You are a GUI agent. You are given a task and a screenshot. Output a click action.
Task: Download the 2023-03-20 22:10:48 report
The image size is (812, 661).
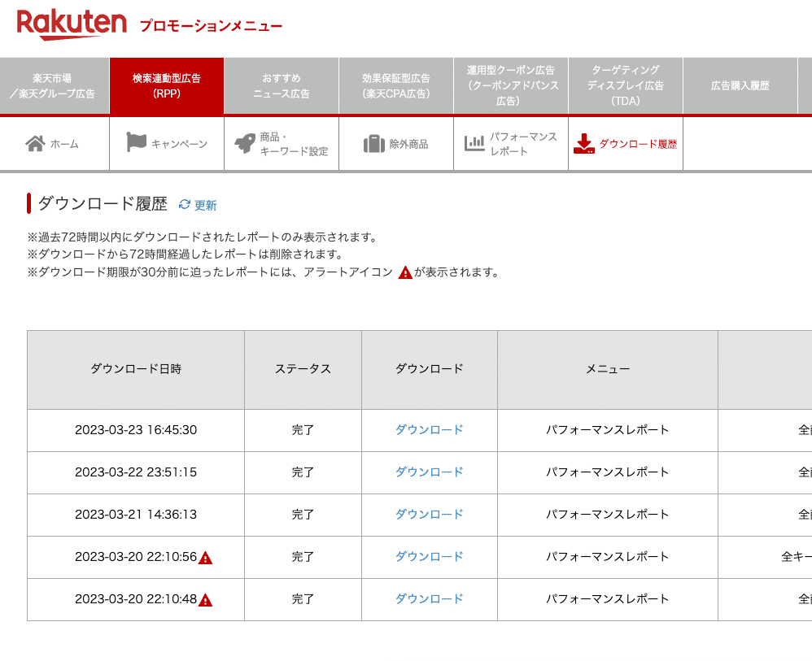pyautogui.click(x=430, y=599)
